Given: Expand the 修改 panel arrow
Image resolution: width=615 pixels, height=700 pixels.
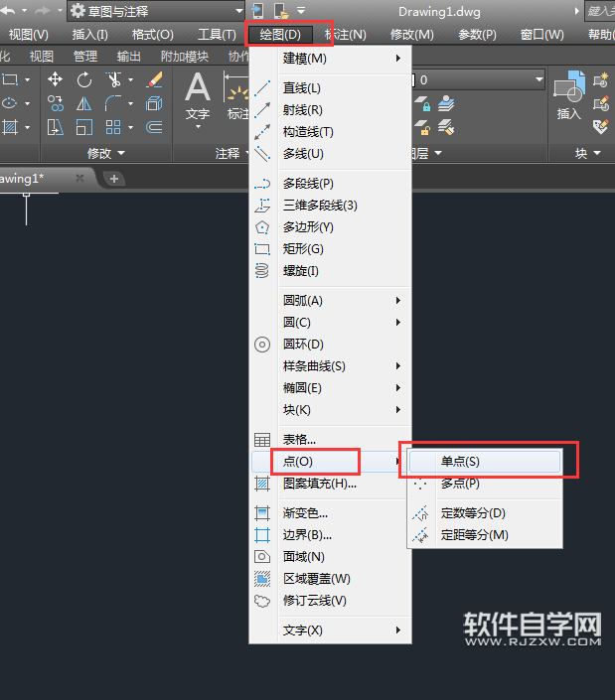Looking at the screenshot, I should coord(121,153).
